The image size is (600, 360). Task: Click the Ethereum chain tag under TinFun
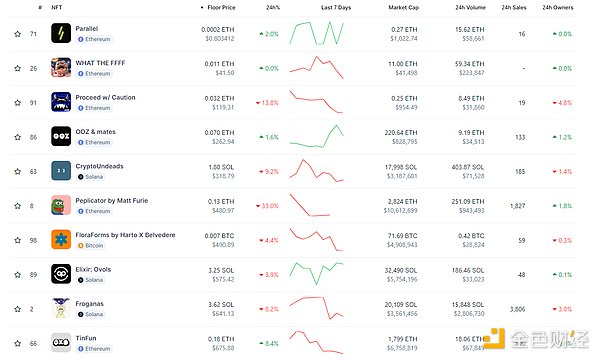click(x=94, y=349)
